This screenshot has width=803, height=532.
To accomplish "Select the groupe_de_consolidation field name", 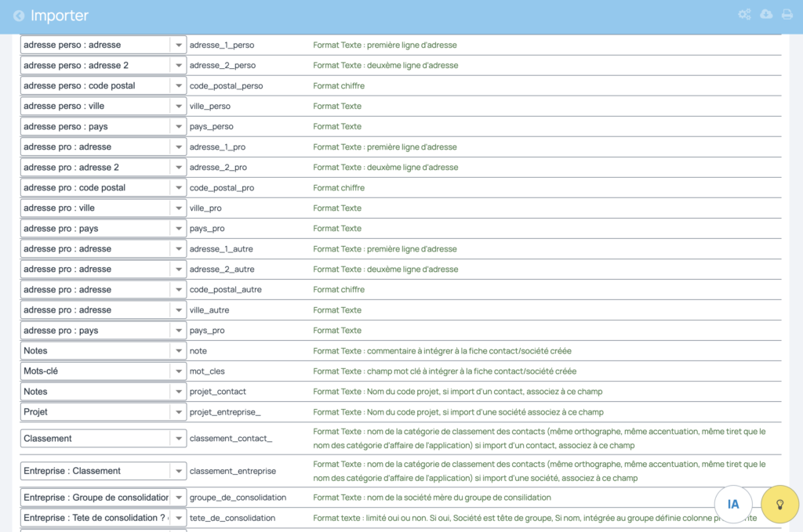I will 238,498.
